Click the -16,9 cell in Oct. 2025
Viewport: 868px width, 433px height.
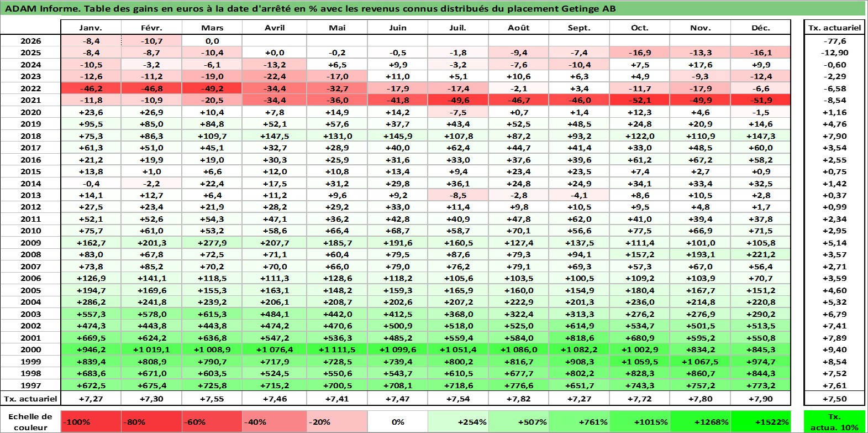pyautogui.click(x=640, y=53)
